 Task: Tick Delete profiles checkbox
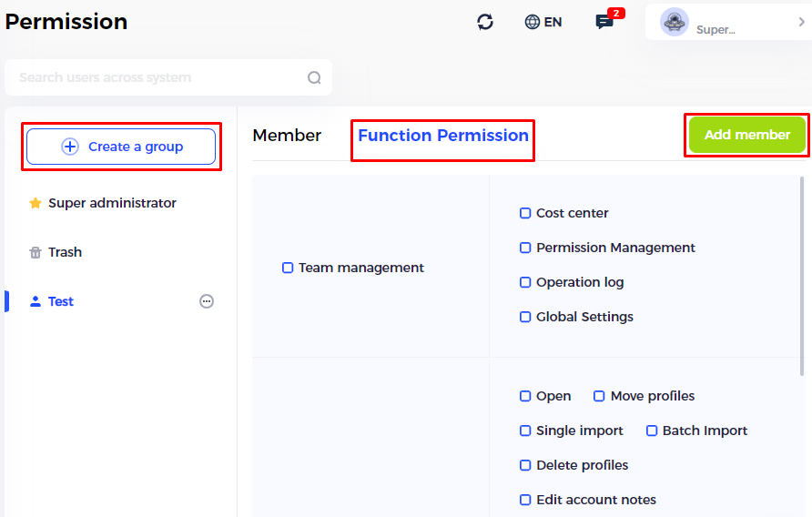pos(525,465)
